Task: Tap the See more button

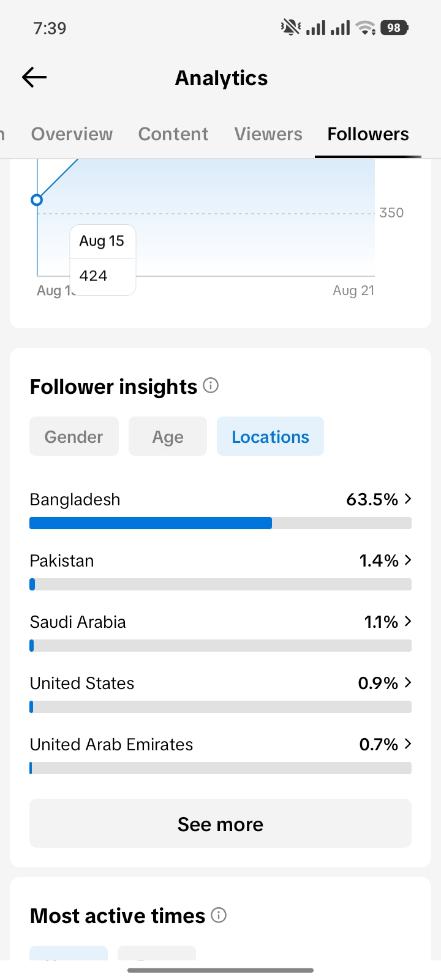Action: click(x=221, y=823)
